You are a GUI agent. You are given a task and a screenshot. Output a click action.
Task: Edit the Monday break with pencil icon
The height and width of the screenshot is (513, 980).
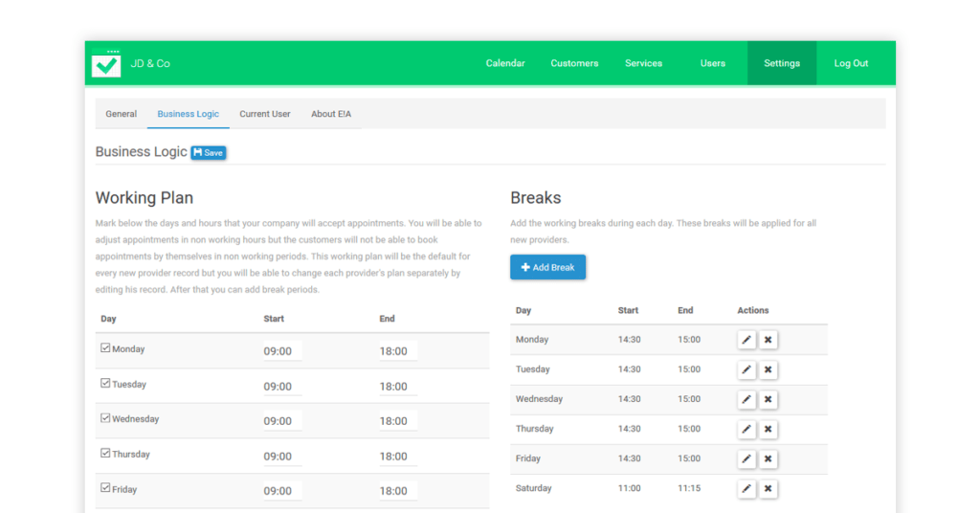coord(746,340)
